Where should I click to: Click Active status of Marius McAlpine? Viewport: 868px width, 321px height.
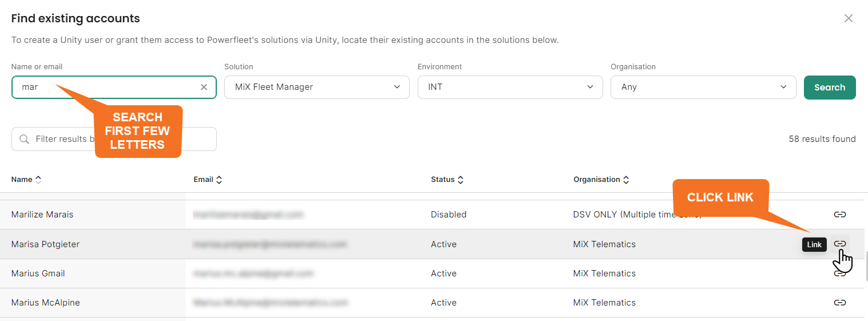443,303
